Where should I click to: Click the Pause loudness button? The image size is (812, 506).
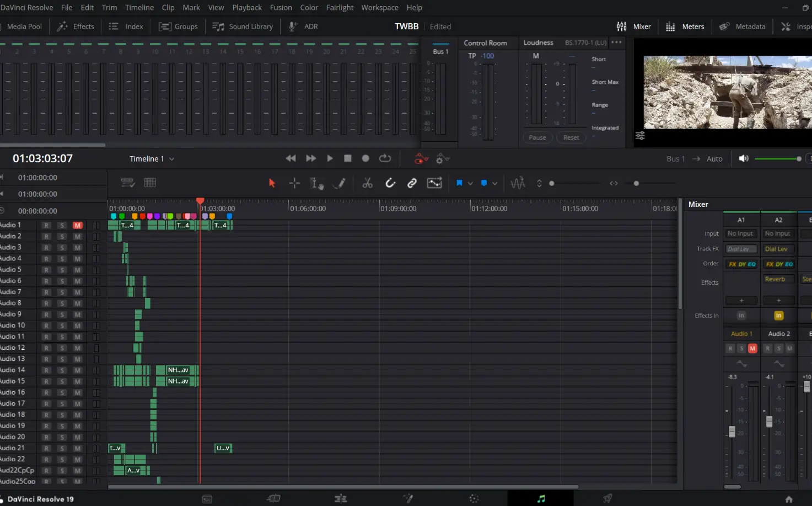click(537, 138)
